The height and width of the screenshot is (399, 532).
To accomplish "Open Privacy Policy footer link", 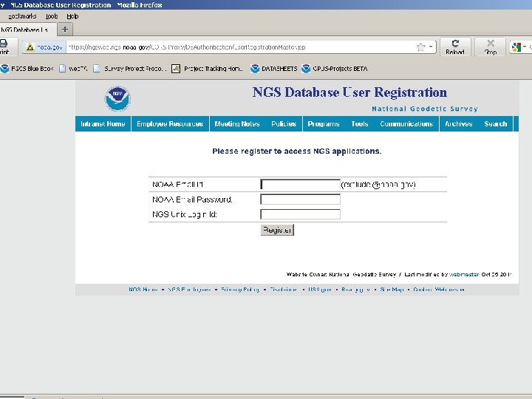I will tap(240, 290).
